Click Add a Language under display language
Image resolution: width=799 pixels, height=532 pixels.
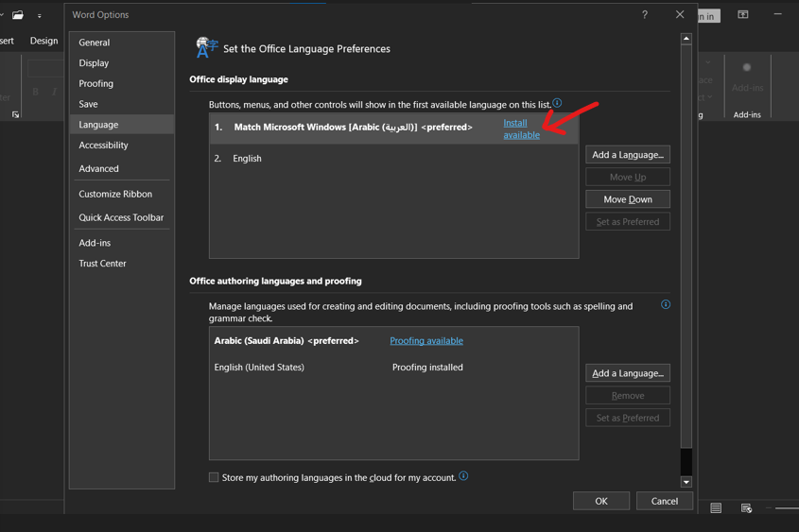(x=628, y=154)
